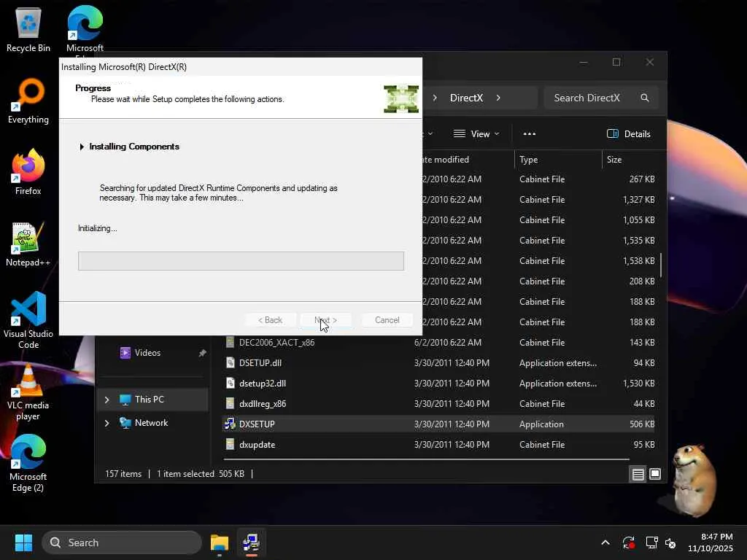
Task: Click the taskbar Search box
Action: click(122, 542)
